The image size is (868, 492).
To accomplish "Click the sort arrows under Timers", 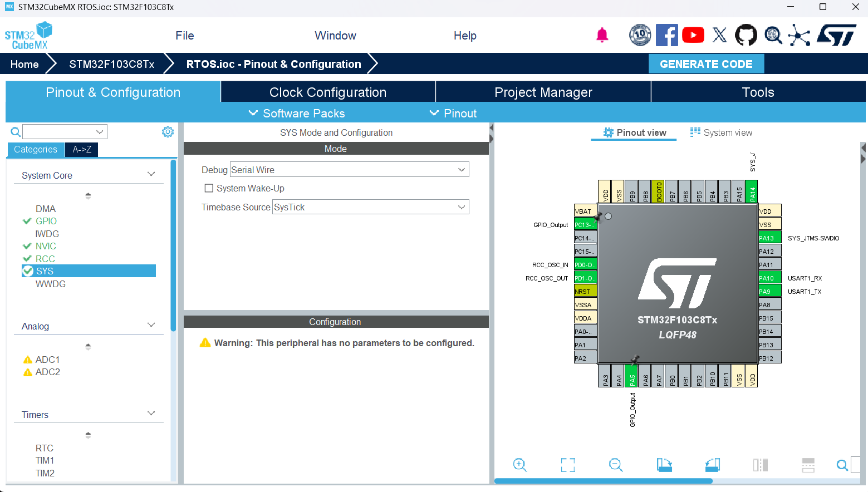I will click(88, 435).
